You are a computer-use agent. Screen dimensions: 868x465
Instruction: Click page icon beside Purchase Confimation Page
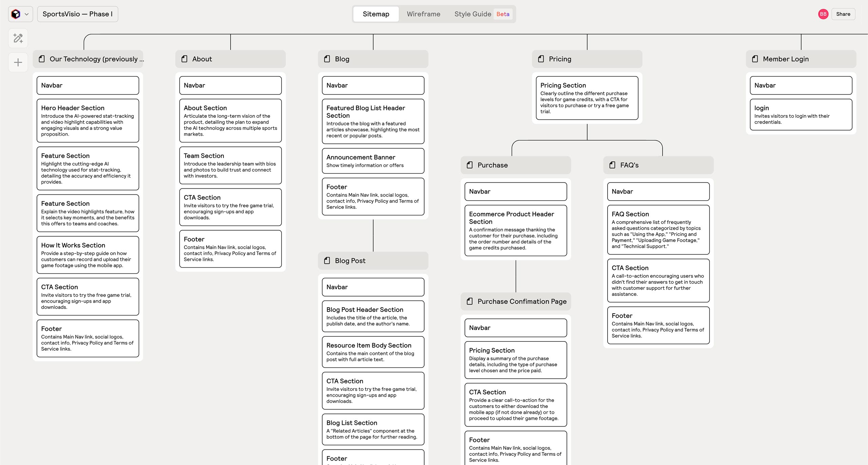tap(470, 301)
